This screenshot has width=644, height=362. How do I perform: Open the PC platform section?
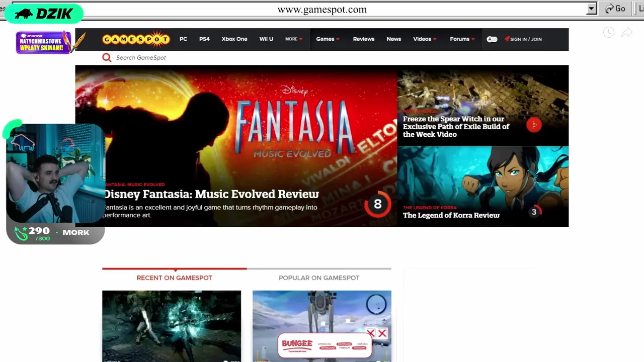(183, 39)
